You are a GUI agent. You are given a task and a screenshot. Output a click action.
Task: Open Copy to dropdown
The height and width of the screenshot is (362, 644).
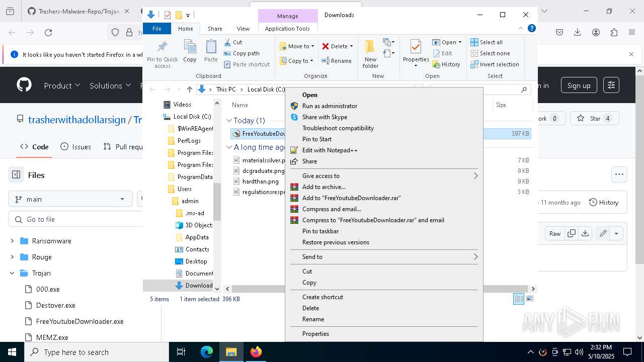(297, 61)
